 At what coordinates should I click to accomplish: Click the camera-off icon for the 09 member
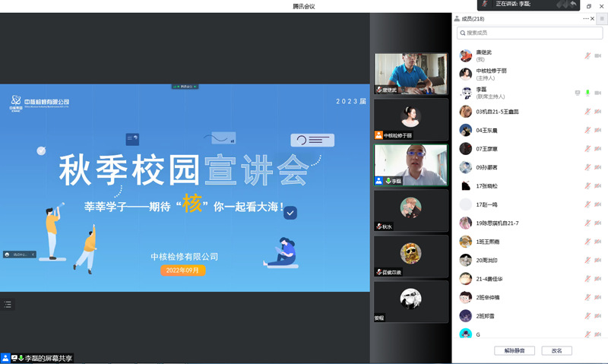(x=598, y=167)
